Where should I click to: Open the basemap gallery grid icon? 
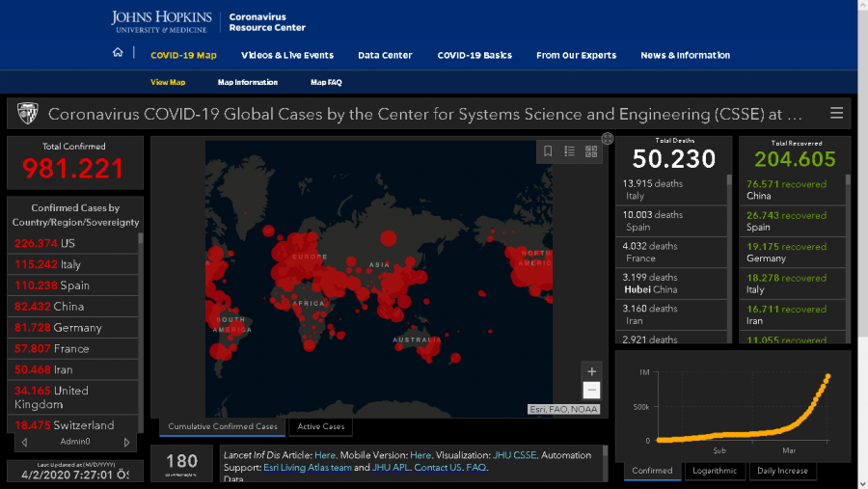tap(591, 151)
